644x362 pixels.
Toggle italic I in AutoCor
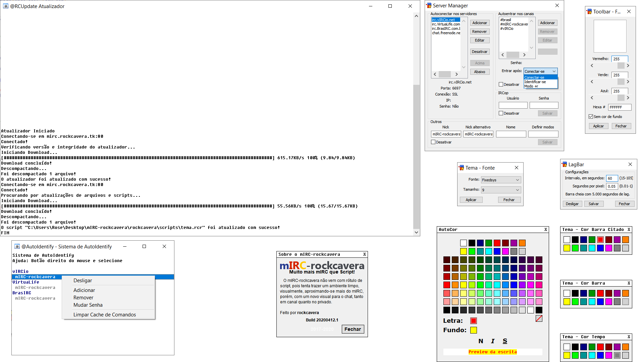(493, 341)
